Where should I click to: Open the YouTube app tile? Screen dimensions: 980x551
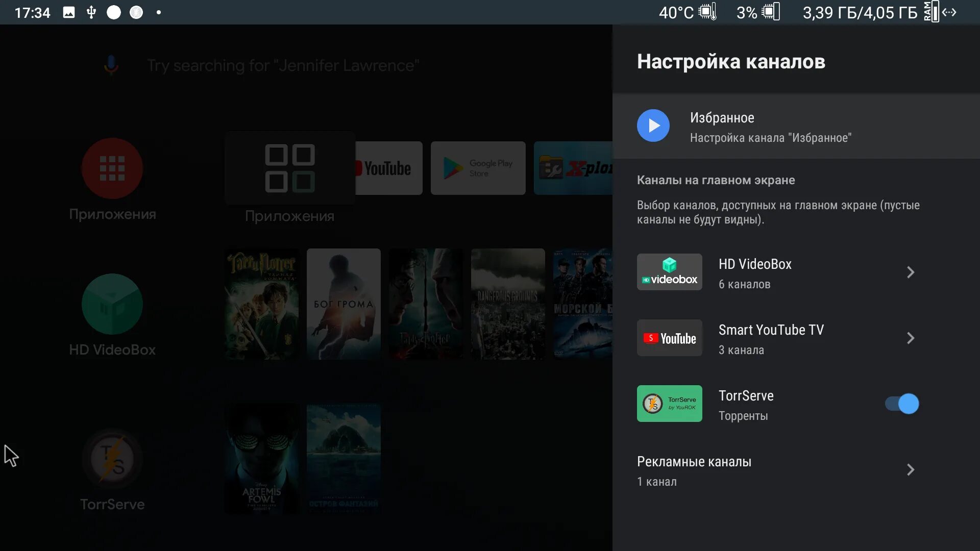tap(388, 168)
